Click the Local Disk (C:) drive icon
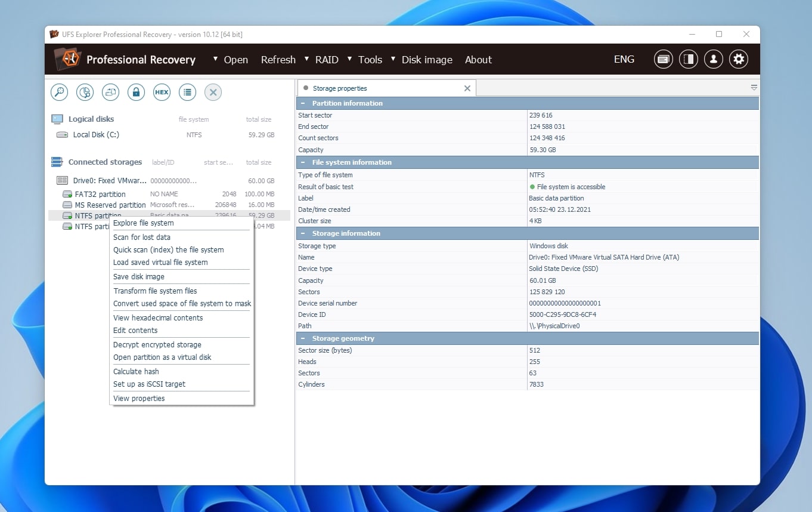This screenshot has width=812, height=512. click(x=62, y=135)
